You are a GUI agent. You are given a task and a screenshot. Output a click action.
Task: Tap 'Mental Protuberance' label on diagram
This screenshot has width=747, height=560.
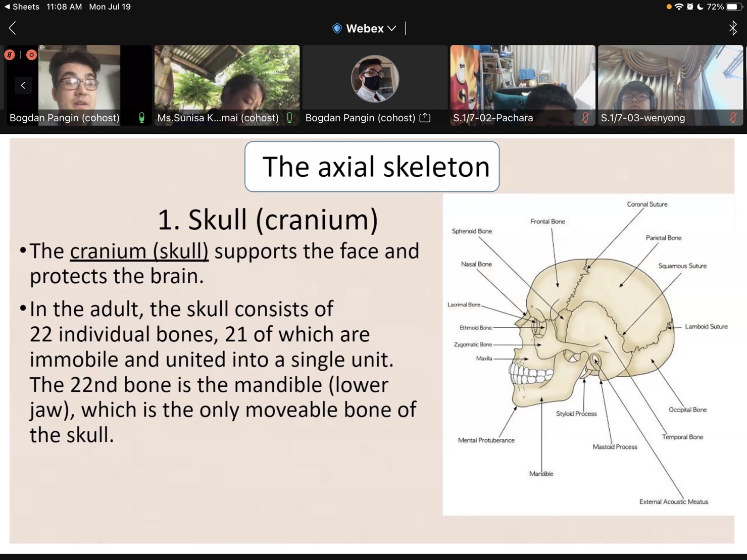click(x=486, y=440)
